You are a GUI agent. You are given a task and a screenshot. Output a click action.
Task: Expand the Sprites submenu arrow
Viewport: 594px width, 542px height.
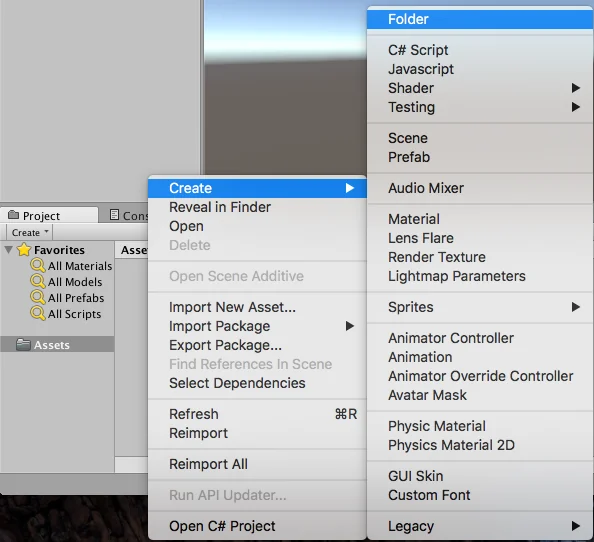tap(576, 307)
